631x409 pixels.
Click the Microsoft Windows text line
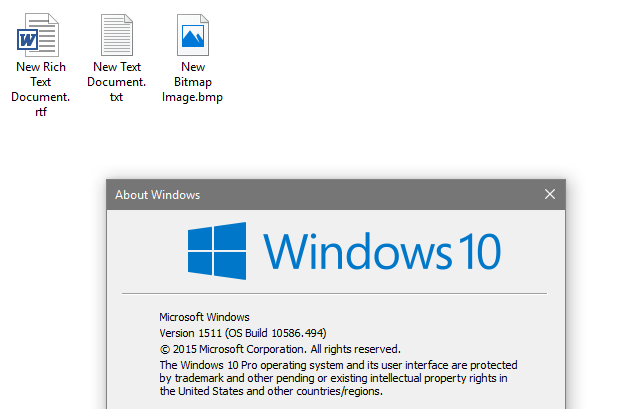[x=204, y=317]
